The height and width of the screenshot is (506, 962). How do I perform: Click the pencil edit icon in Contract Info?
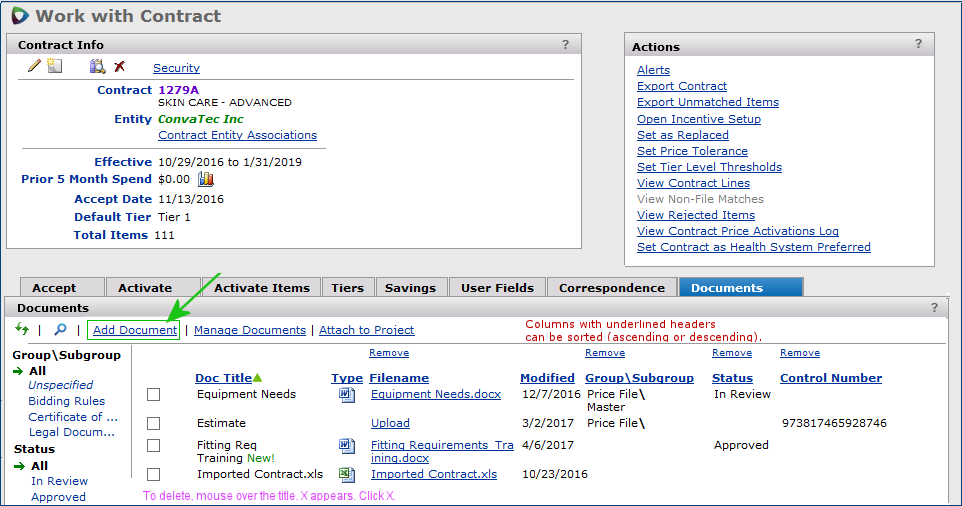(34, 67)
